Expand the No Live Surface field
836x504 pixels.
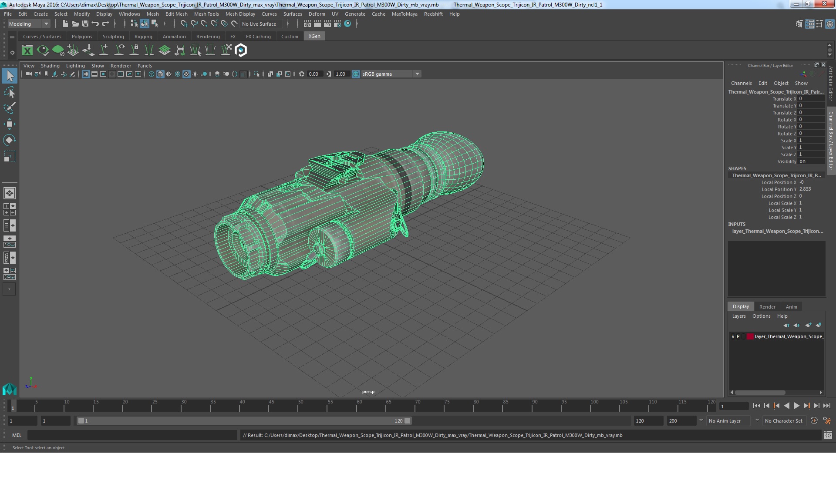click(x=261, y=24)
